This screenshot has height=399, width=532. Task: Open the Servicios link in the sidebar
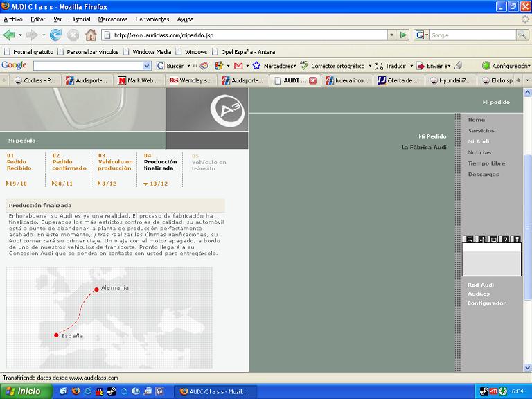click(481, 131)
